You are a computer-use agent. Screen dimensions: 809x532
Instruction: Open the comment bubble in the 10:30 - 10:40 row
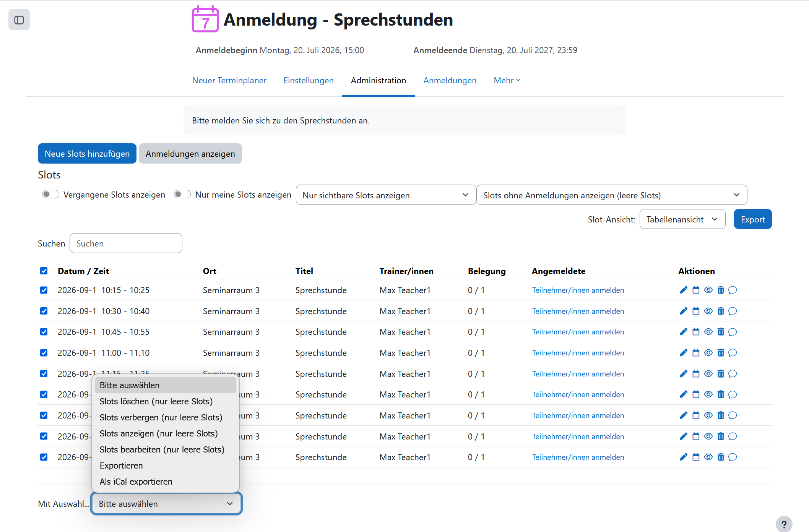click(x=733, y=311)
